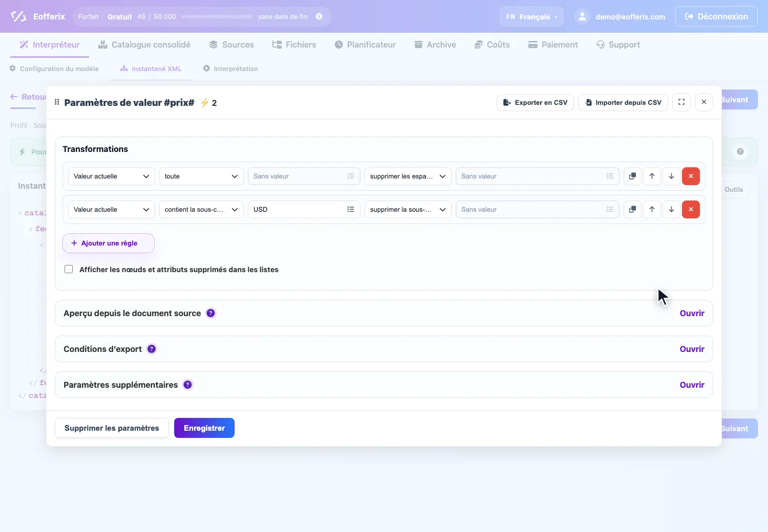Open value list icon in USD field

(351, 210)
